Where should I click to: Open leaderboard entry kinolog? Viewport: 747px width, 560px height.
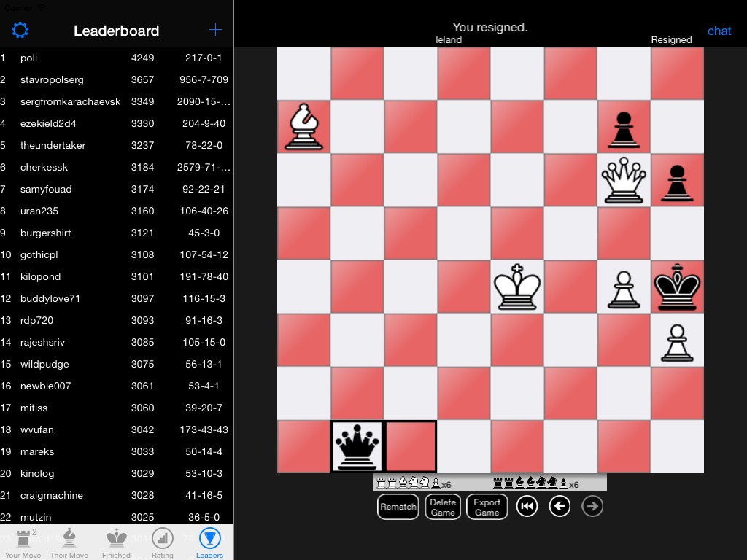[117, 474]
